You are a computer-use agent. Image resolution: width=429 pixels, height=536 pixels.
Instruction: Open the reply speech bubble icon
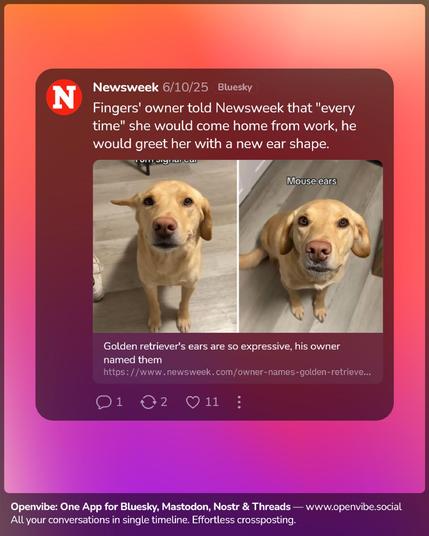(x=103, y=402)
